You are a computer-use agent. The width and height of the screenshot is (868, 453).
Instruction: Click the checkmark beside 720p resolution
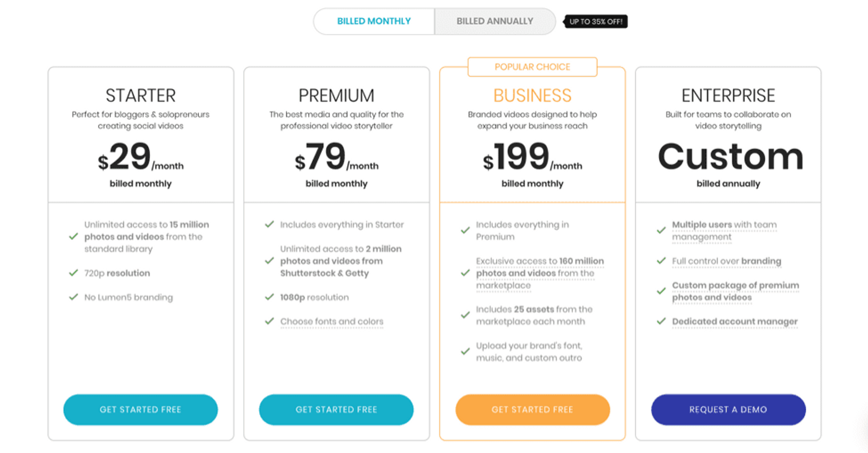point(73,273)
